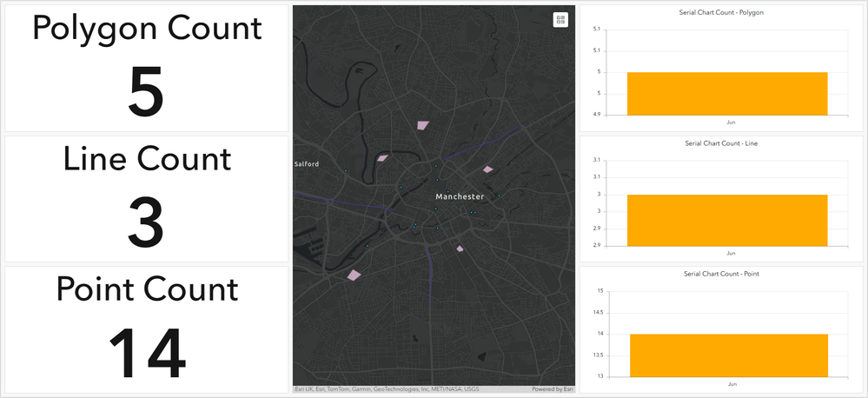Select the orange bar in Point chart
Viewport: 868px width, 398px height.
(729, 355)
